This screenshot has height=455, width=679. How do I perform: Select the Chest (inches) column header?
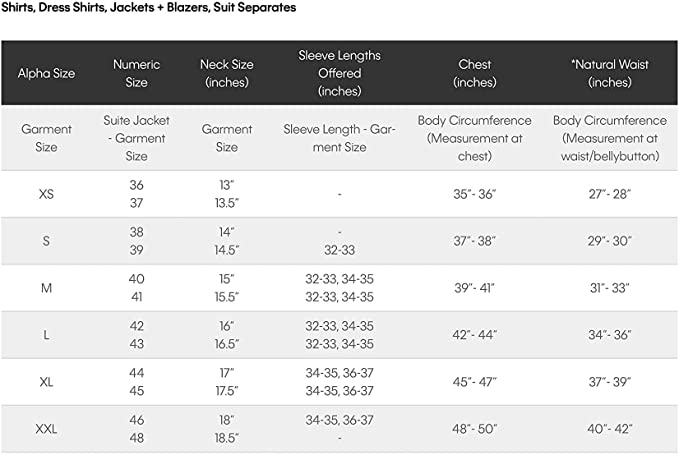pyautogui.click(x=474, y=73)
